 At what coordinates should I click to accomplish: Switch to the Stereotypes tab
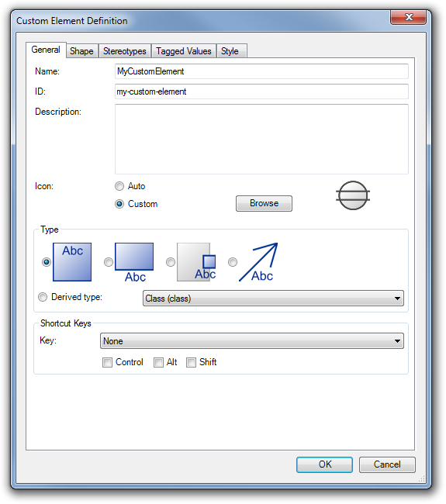[124, 51]
